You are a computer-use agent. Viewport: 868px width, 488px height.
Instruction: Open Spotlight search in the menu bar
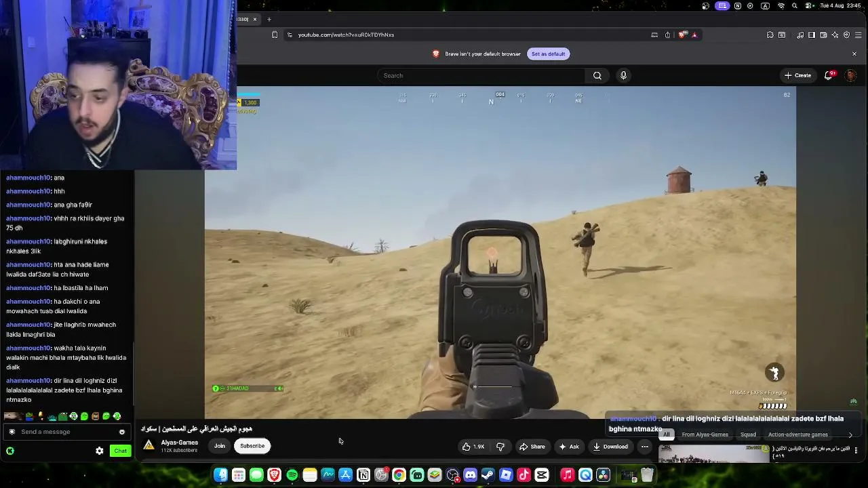coord(795,6)
